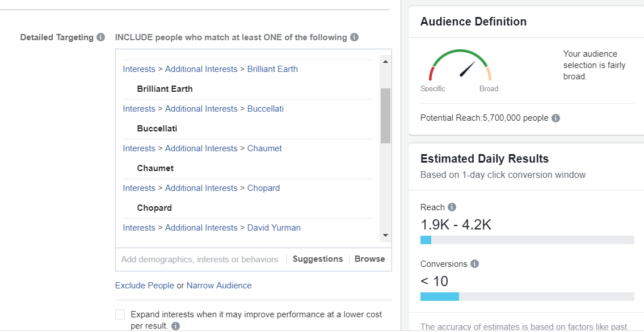This screenshot has width=644, height=332.
Task: Click the 'Detailed Targeting' label
Action: point(57,37)
